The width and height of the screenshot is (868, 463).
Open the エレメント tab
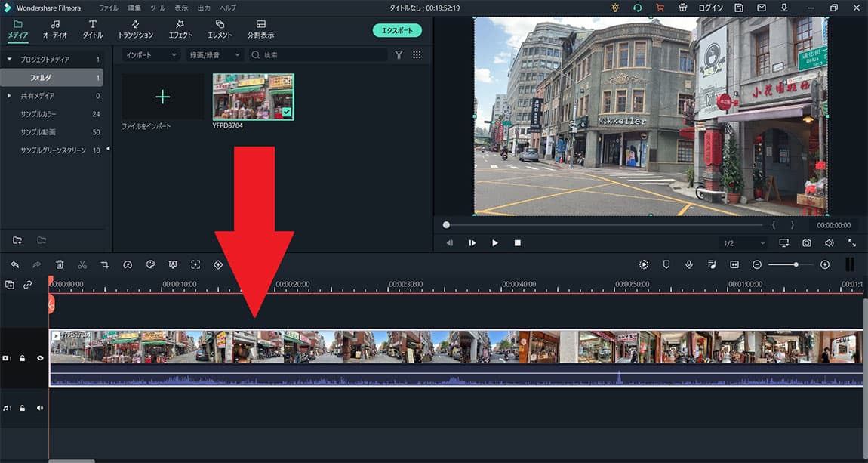click(220, 29)
